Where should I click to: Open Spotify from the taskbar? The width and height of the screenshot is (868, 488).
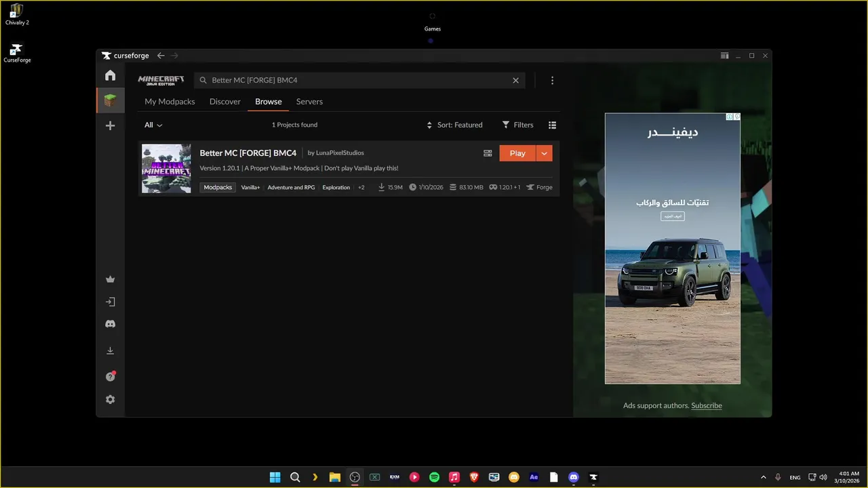click(434, 477)
